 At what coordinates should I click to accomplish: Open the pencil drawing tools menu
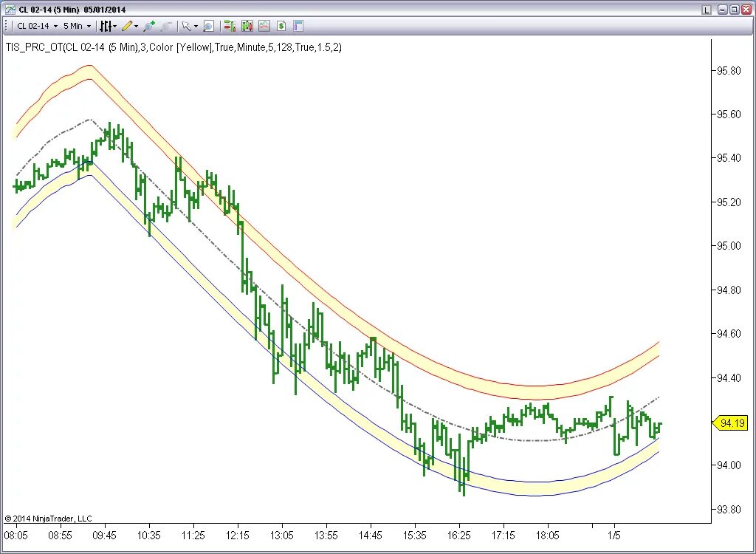pos(130,26)
